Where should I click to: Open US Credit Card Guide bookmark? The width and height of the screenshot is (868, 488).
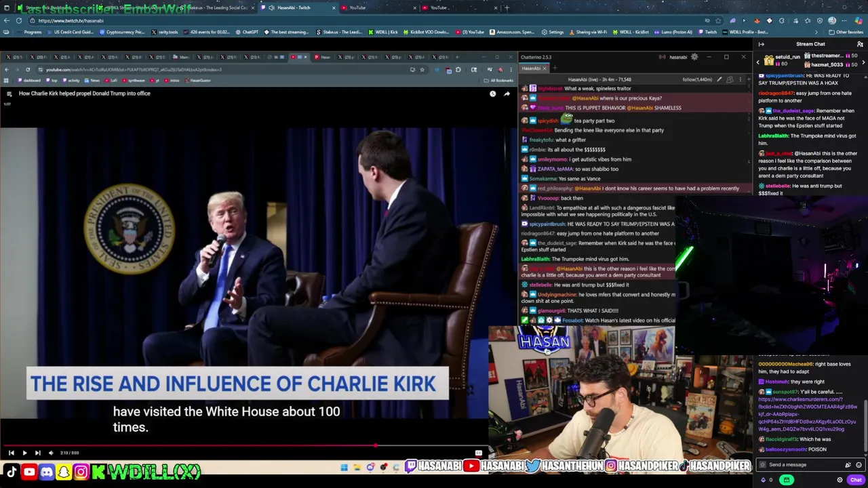point(71,32)
